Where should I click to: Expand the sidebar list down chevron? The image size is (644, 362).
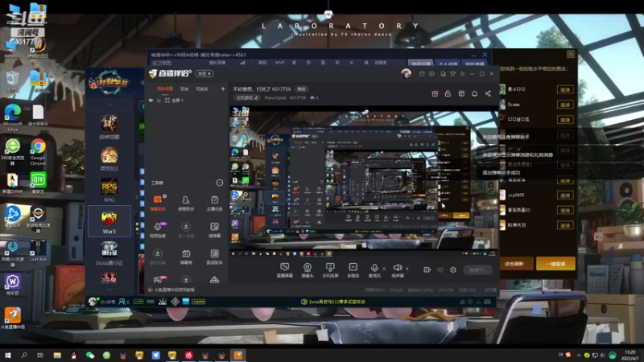point(109,290)
